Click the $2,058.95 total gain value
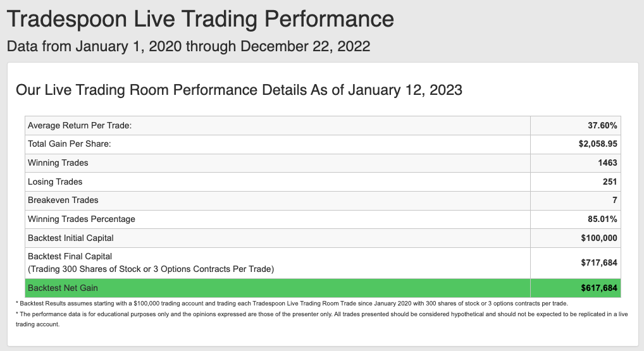Image resolution: width=644 pixels, height=351 pixels. [598, 144]
